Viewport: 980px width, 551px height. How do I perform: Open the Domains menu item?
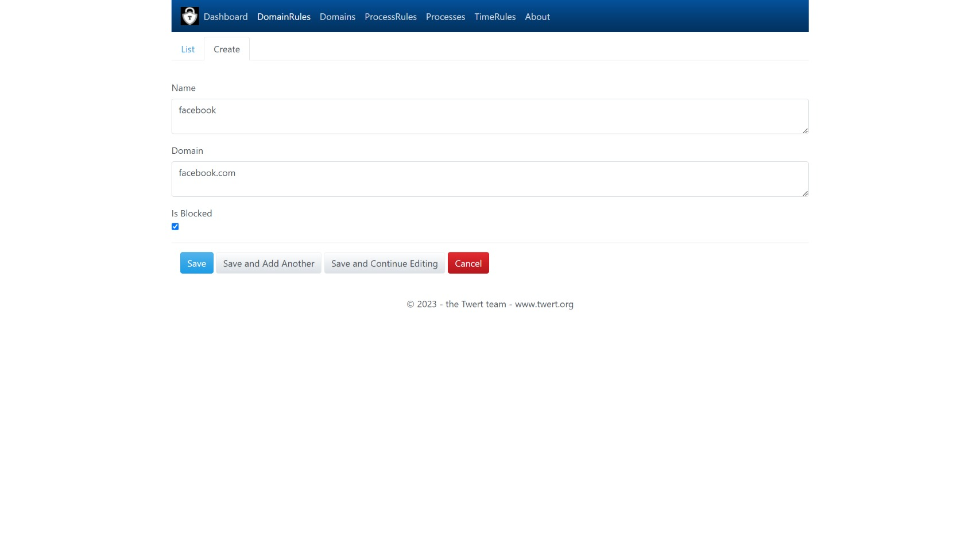(x=338, y=17)
